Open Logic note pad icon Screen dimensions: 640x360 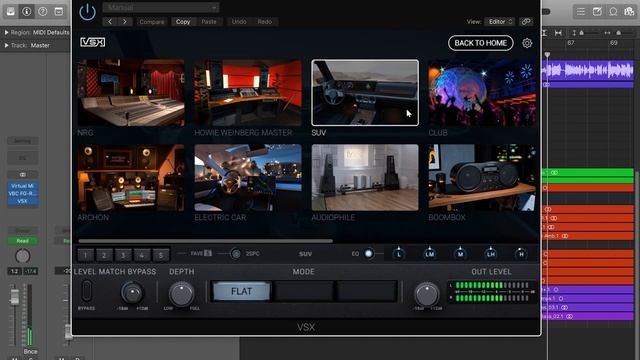597,11
